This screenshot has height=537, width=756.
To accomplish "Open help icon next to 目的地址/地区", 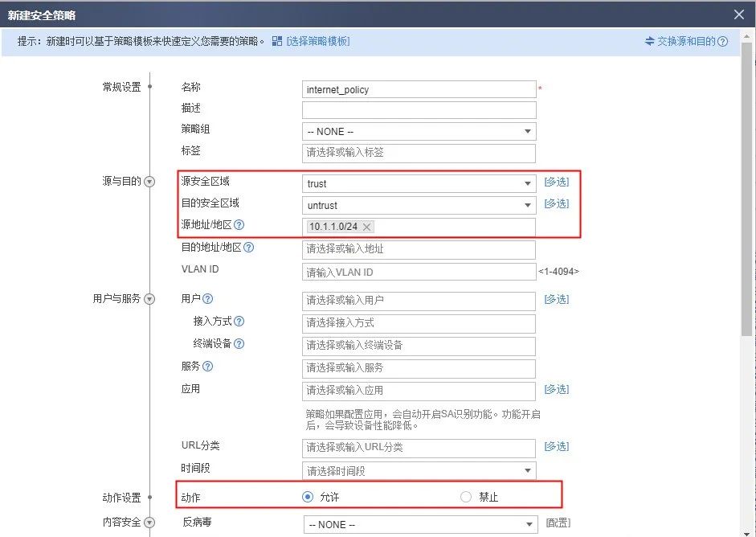I will point(248,248).
